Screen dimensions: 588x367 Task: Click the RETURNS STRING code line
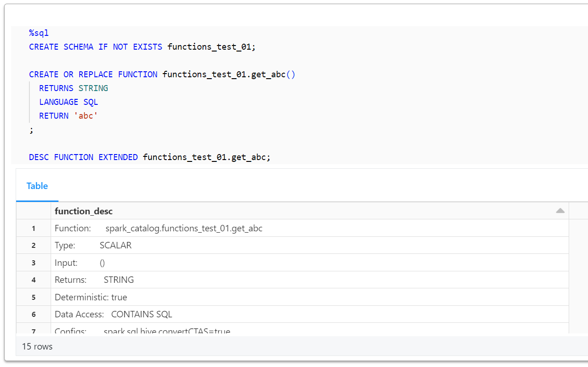(74, 88)
